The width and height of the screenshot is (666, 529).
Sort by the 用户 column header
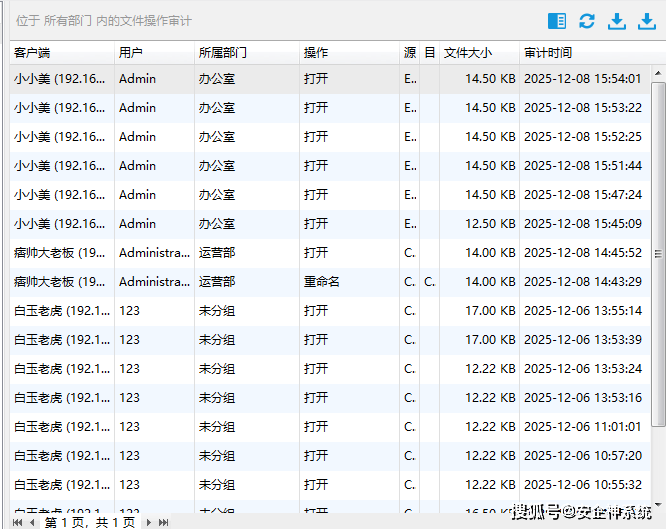click(154, 52)
